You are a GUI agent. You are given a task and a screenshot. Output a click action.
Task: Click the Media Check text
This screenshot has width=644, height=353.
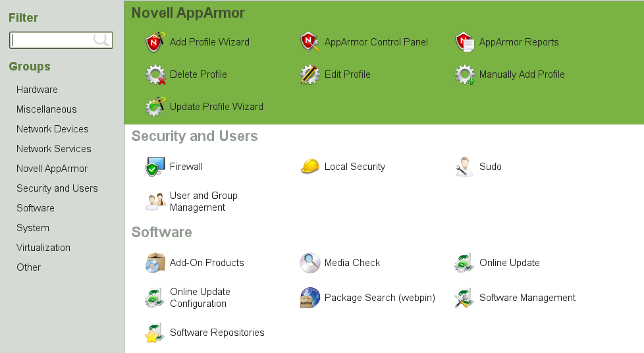[352, 263]
